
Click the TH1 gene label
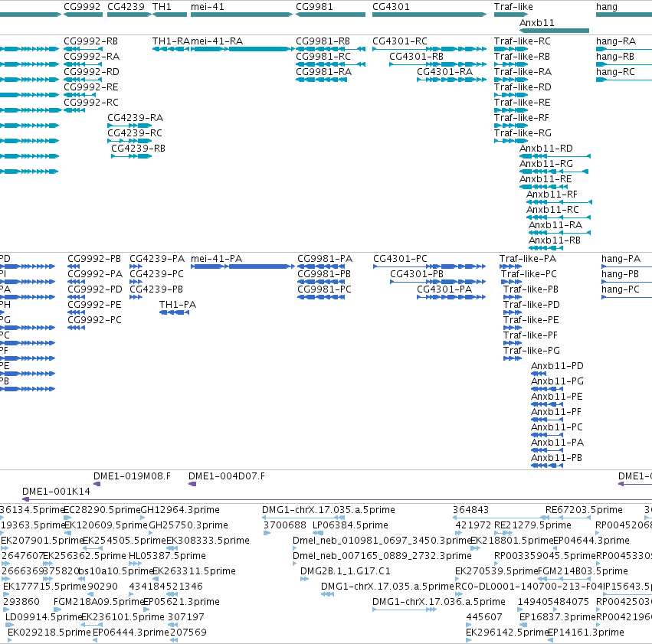click(x=162, y=7)
